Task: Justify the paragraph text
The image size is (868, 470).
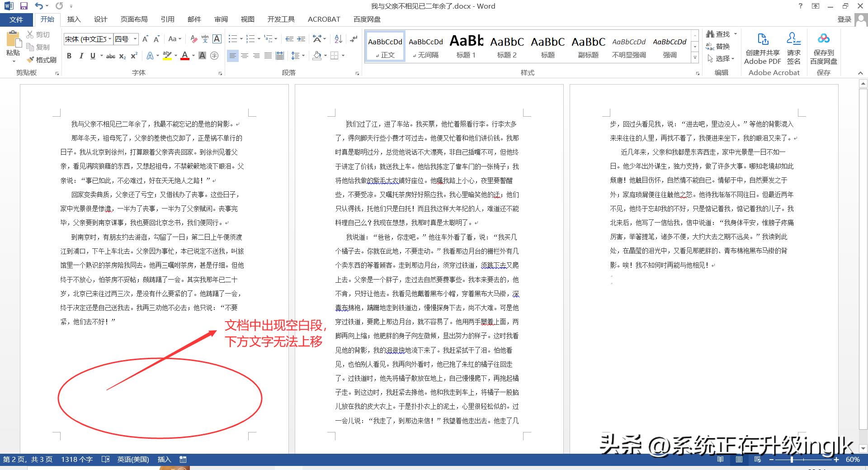Action: (268, 56)
